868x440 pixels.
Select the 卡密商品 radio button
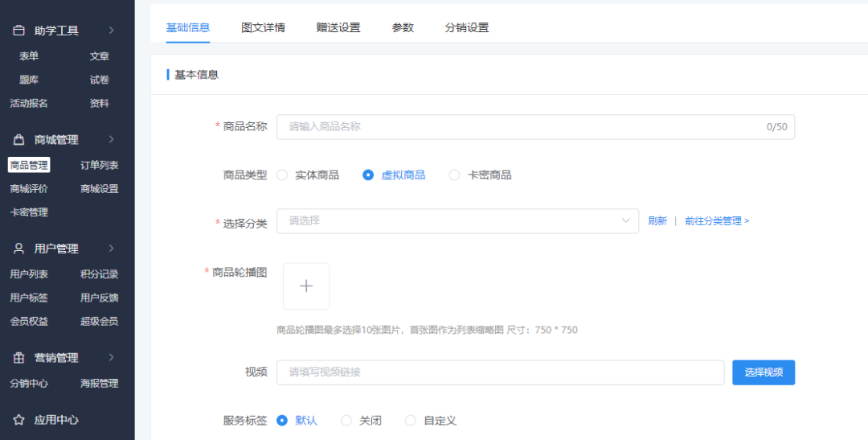pos(454,175)
